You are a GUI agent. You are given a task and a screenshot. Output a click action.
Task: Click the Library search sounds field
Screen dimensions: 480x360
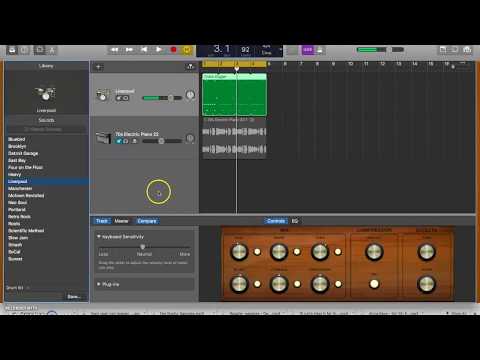pos(46,129)
